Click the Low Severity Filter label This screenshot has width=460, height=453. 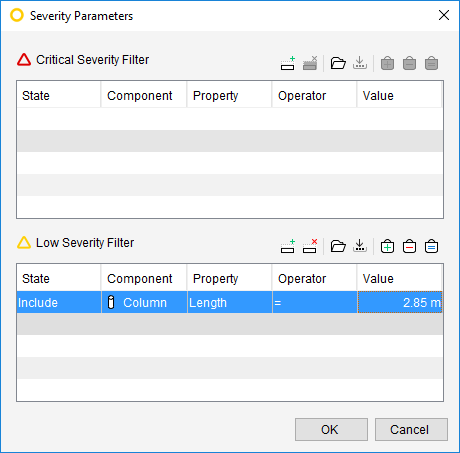click(85, 243)
